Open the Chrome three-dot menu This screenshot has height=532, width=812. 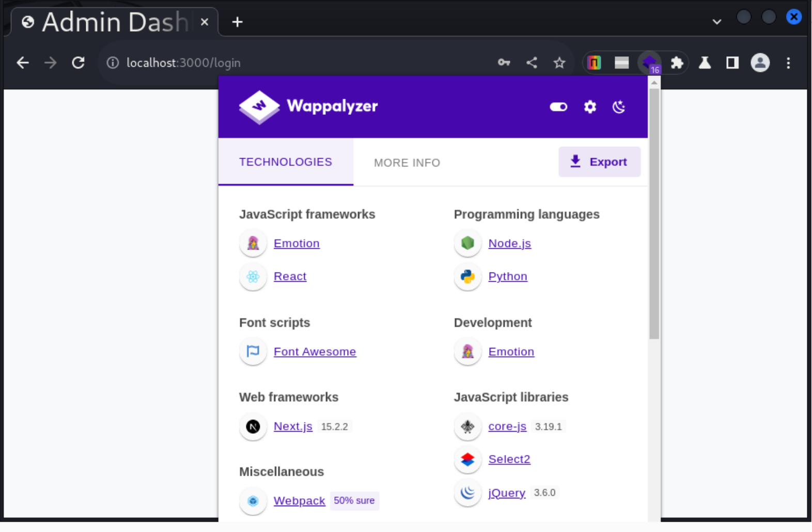788,63
